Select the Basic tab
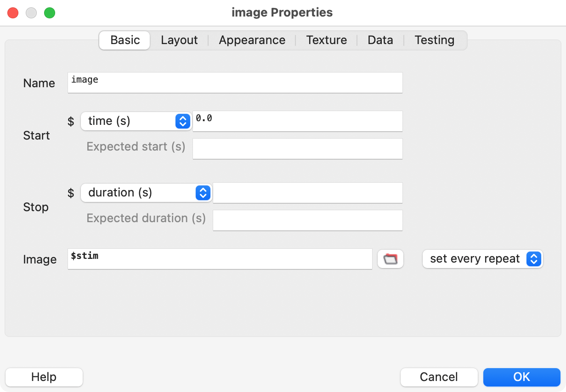Viewport: 566px width, 392px height. [125, 40]
